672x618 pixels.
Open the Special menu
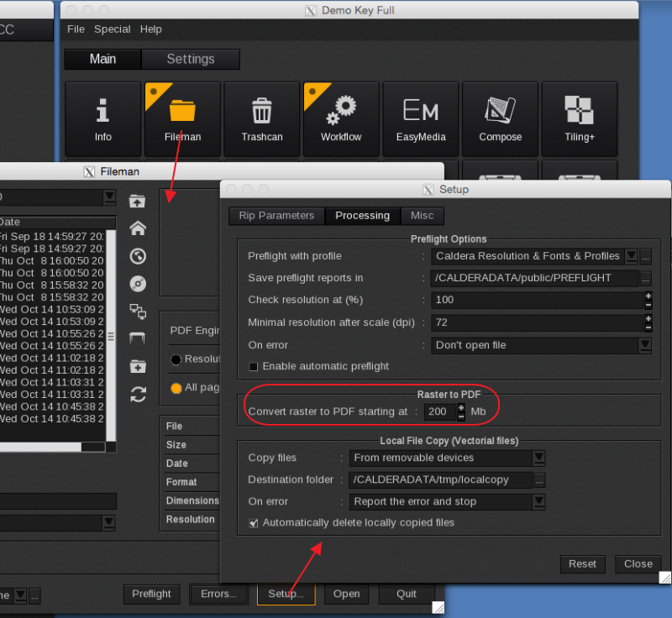click(112, 29)
